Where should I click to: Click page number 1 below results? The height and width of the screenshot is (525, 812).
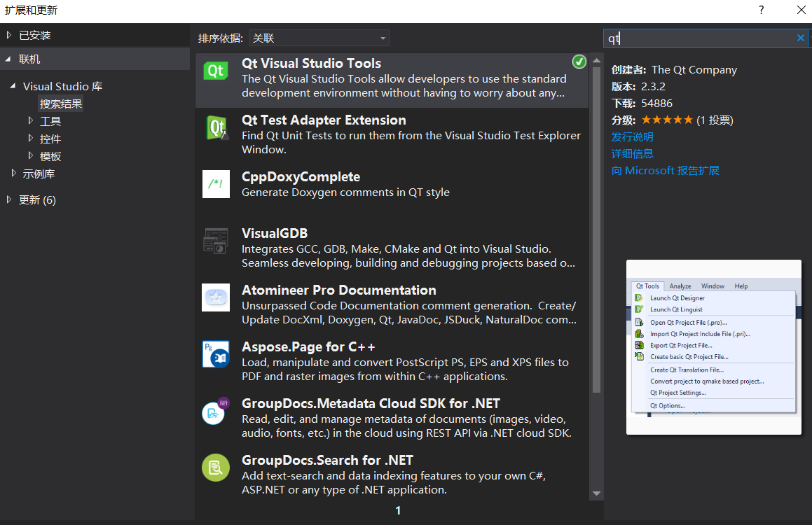click(x=398, y=510)
